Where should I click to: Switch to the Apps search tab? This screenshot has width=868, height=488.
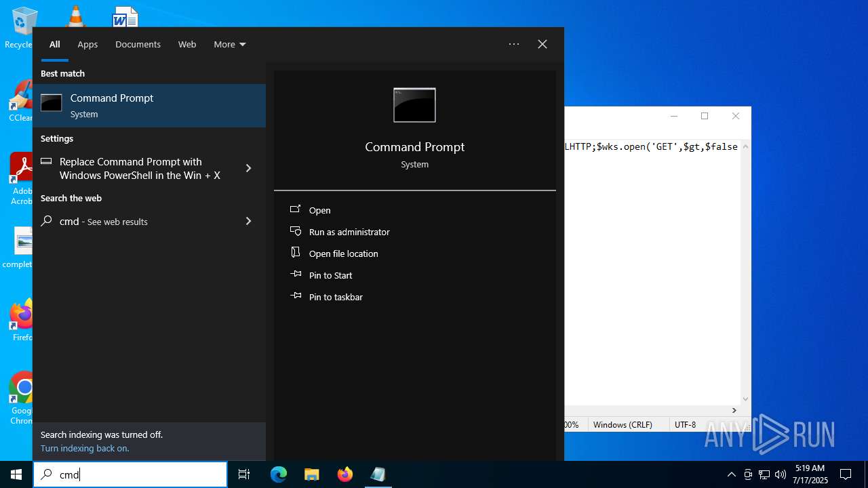click(87, 44)
